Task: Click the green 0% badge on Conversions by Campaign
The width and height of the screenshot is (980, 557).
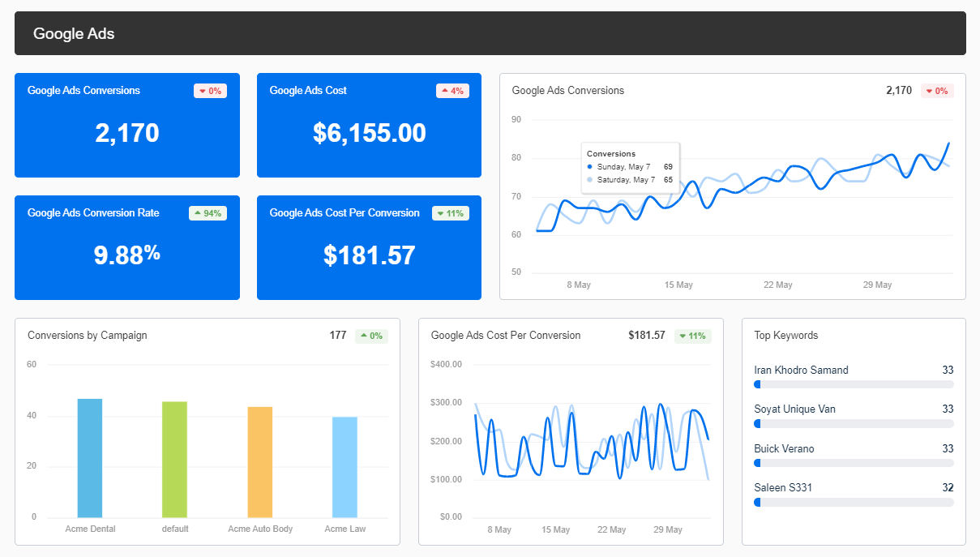Action: coord(371,335)
